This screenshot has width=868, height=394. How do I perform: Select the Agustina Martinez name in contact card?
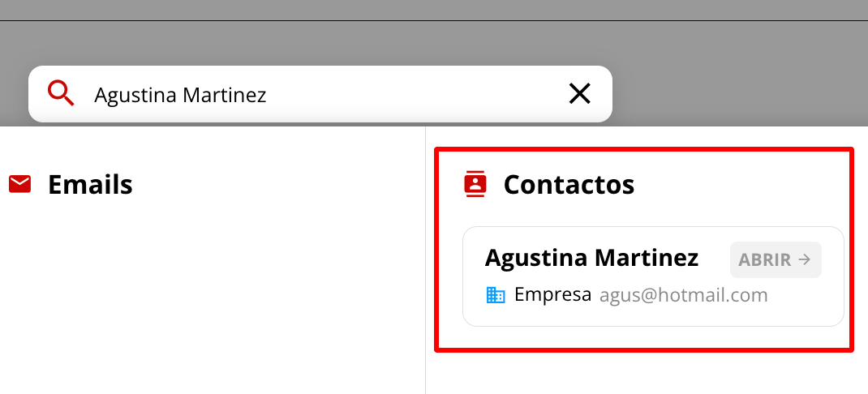click(591, 259)
